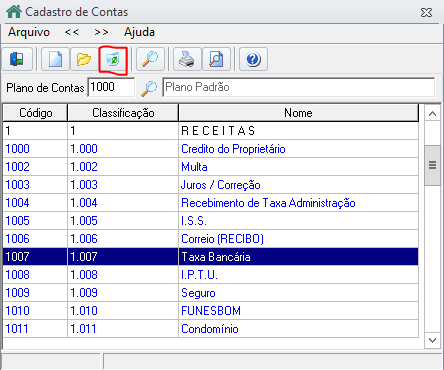
Task: Create a new account with blank page icon
Action: [55, 59]
